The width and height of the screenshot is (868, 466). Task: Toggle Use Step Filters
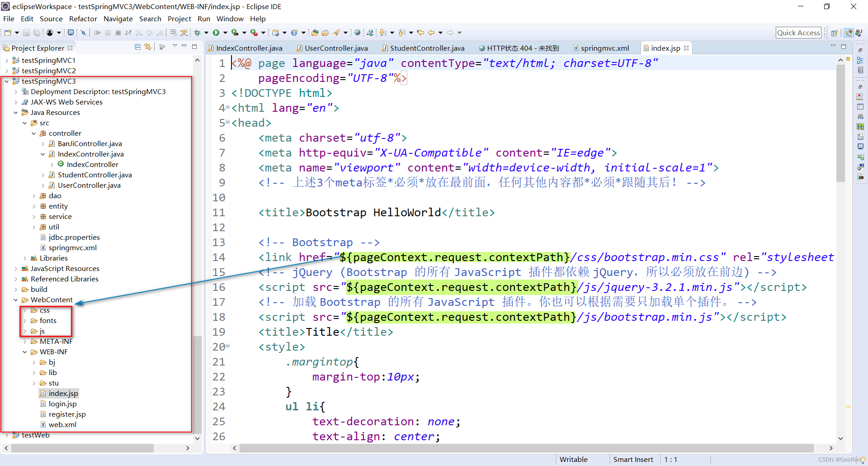click(x=184, y=33)
